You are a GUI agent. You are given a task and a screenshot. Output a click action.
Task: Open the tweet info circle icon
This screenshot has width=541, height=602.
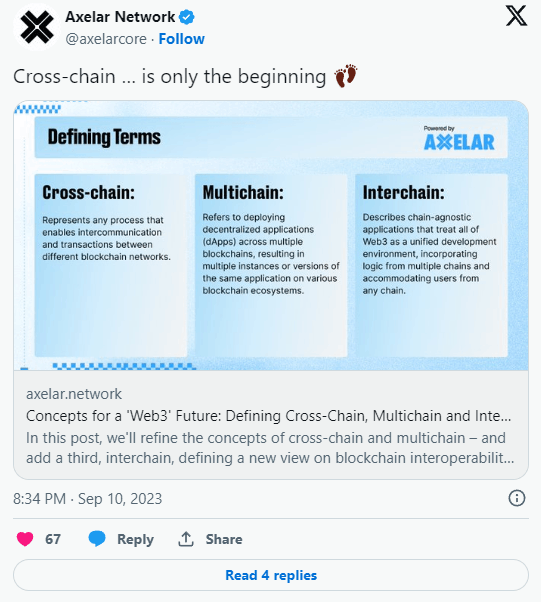[516, 498]
